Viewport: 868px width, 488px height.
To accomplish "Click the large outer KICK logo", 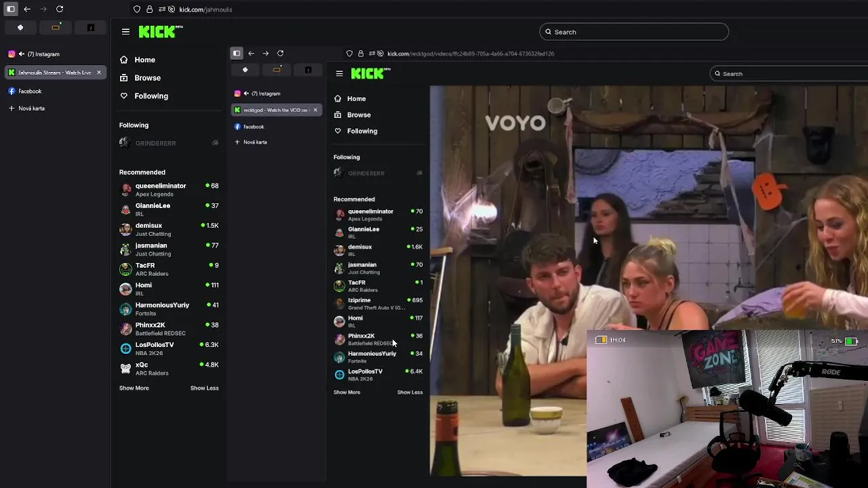I will click(161, 32).
